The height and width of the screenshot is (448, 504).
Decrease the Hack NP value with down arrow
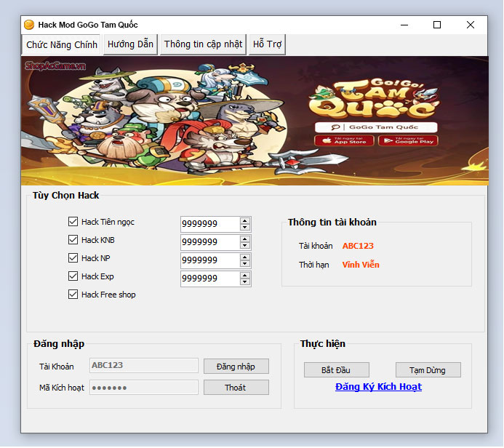coord(245,264)
